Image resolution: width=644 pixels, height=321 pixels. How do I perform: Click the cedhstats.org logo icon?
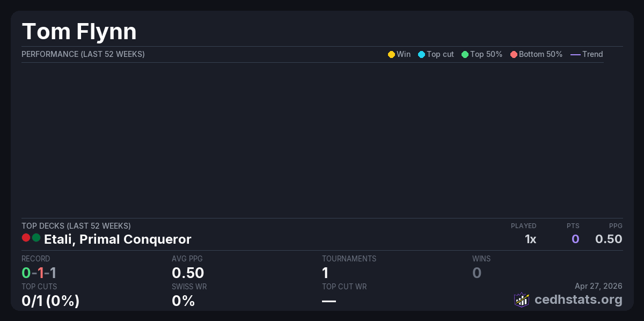522,300
